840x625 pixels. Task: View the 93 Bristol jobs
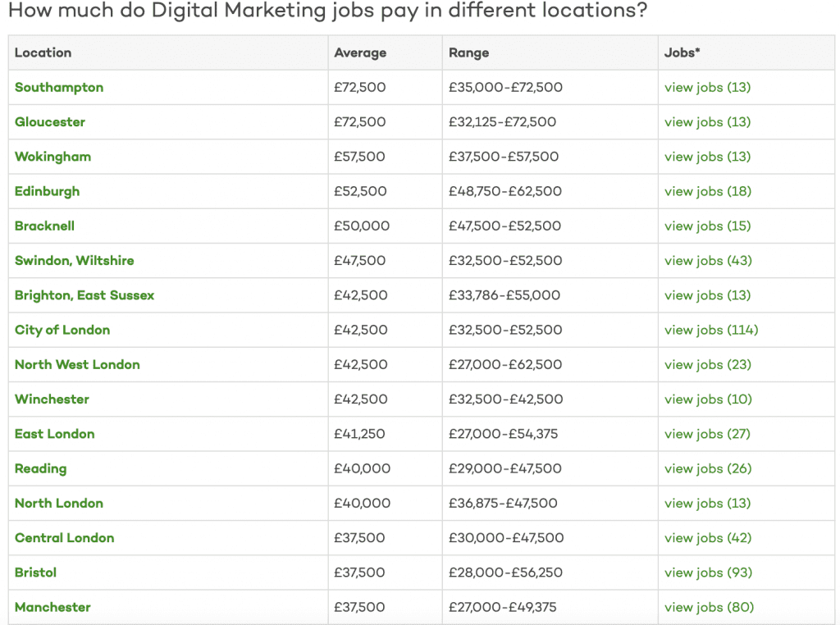(x=707, y=573)
